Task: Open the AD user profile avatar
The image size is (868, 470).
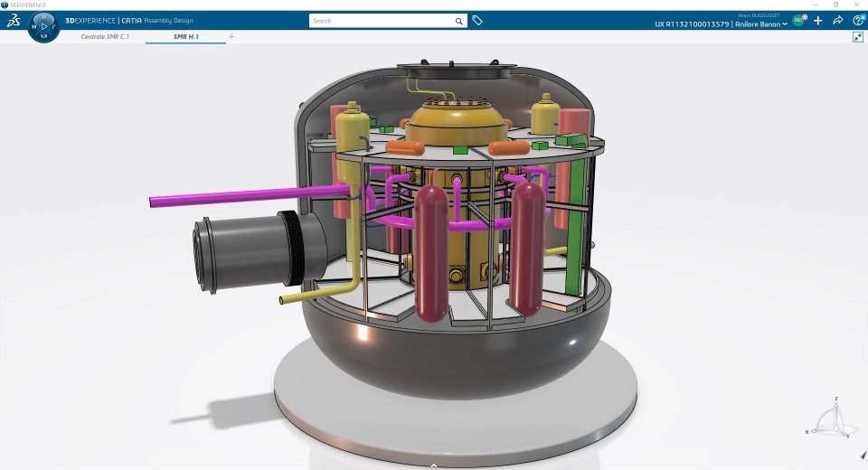Action: point(798,21)
